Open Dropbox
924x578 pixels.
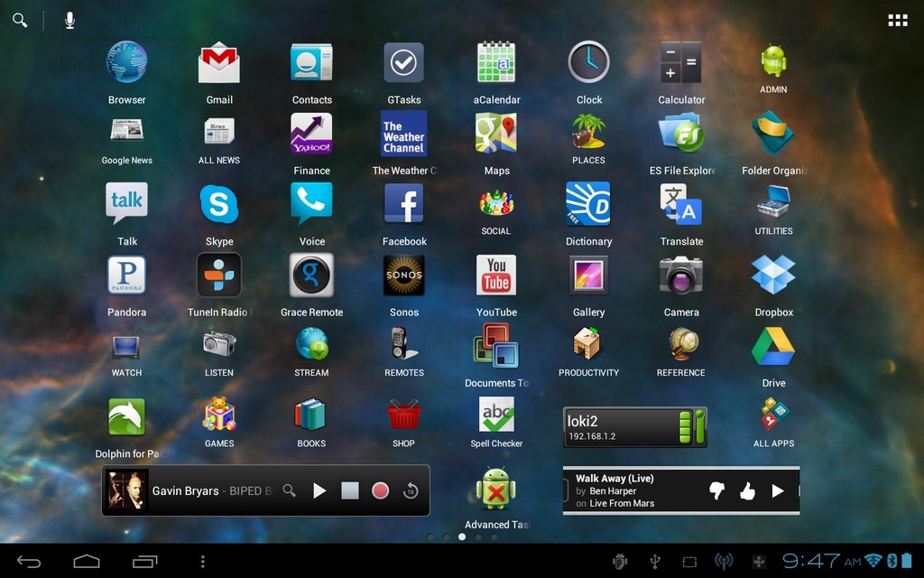pyautogui.click(x=773, y=275)
